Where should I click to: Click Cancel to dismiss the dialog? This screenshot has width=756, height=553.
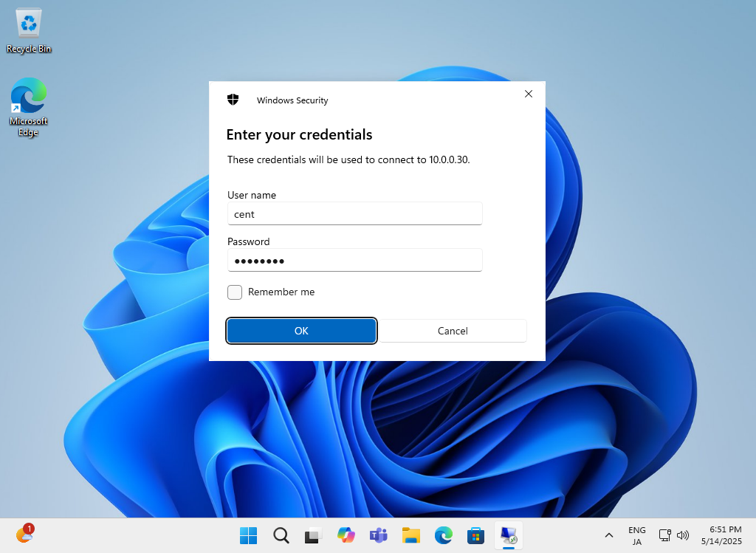pyautogui.click(x=453, y=331)
